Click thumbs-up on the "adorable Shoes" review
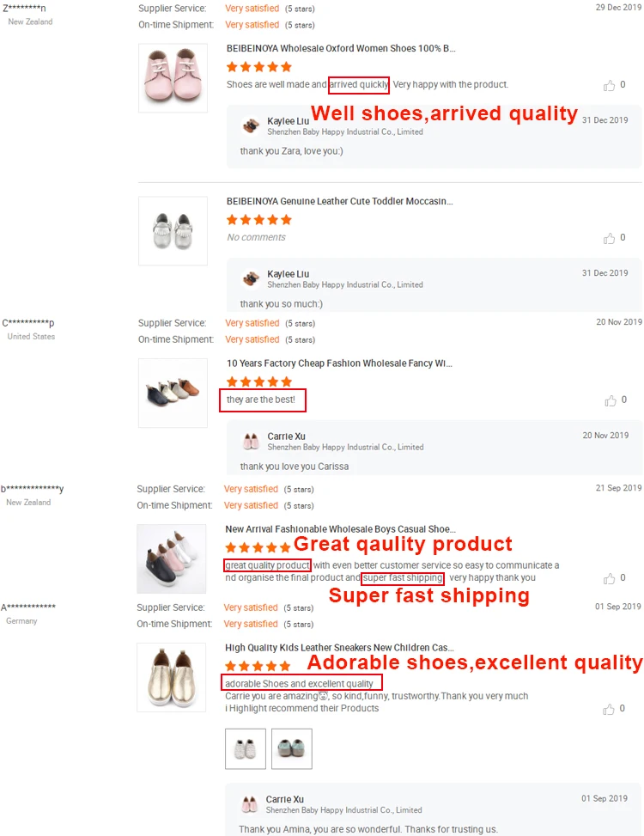Image resolution: width=644 pixels, height=836 pixels. click(609, 710)
